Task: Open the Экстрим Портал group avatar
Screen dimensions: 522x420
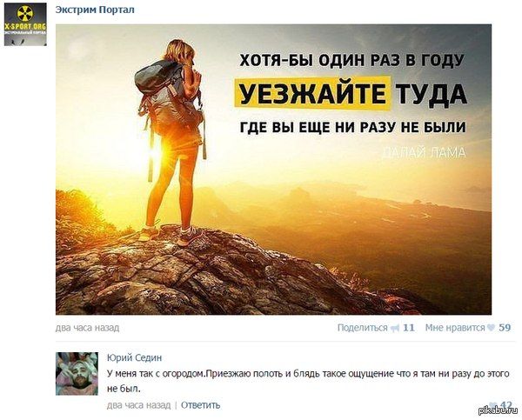Action: (x=25, y=24)
